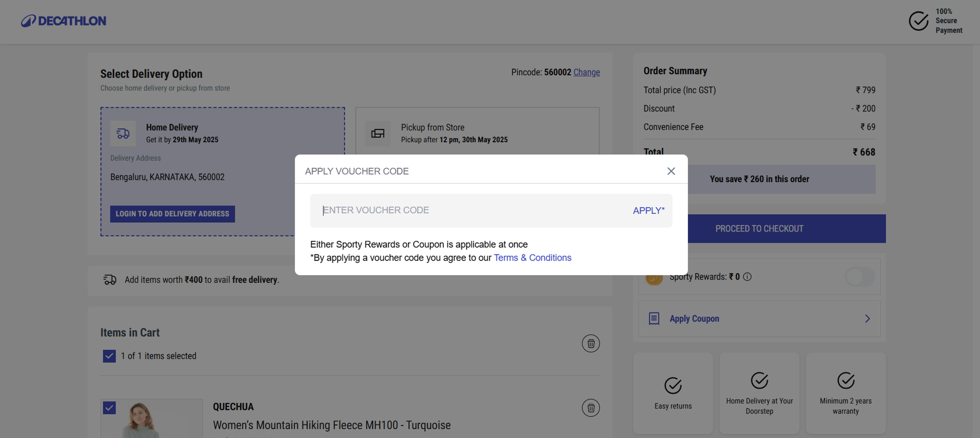Change the pincode 560002

point(586,72)
